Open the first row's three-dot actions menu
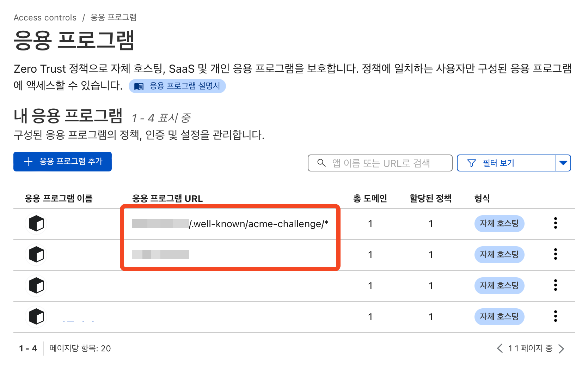This screenshot has height=369, width=588. pyautogui.click(x=555, y=223)
